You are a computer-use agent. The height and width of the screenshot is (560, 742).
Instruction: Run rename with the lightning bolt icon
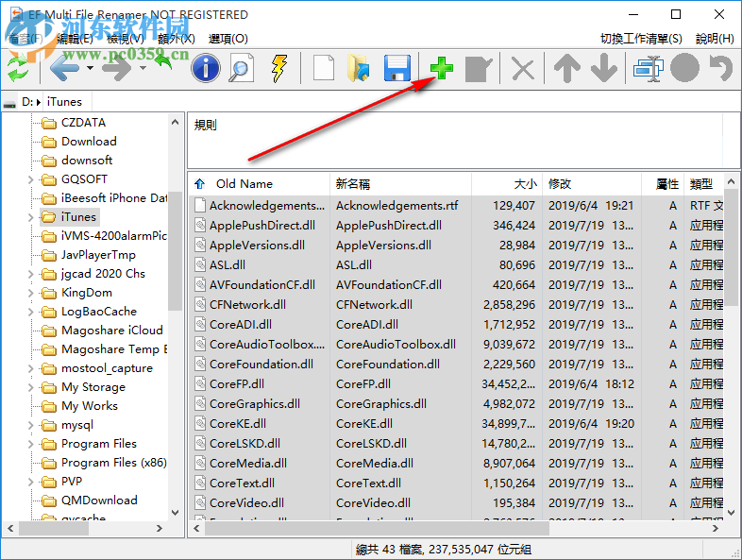coord(279,69)
